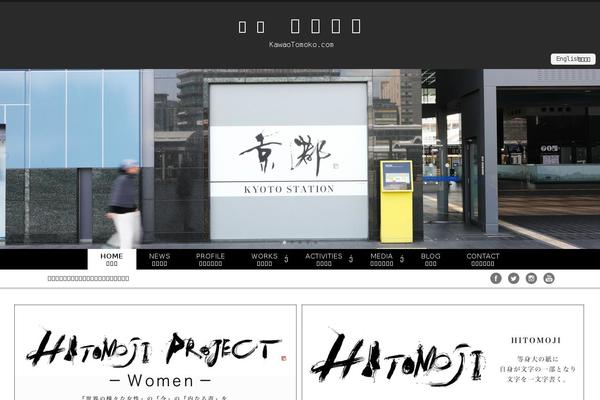
Task: Open the NEWS menu item
Action: (x=159, y=259)
